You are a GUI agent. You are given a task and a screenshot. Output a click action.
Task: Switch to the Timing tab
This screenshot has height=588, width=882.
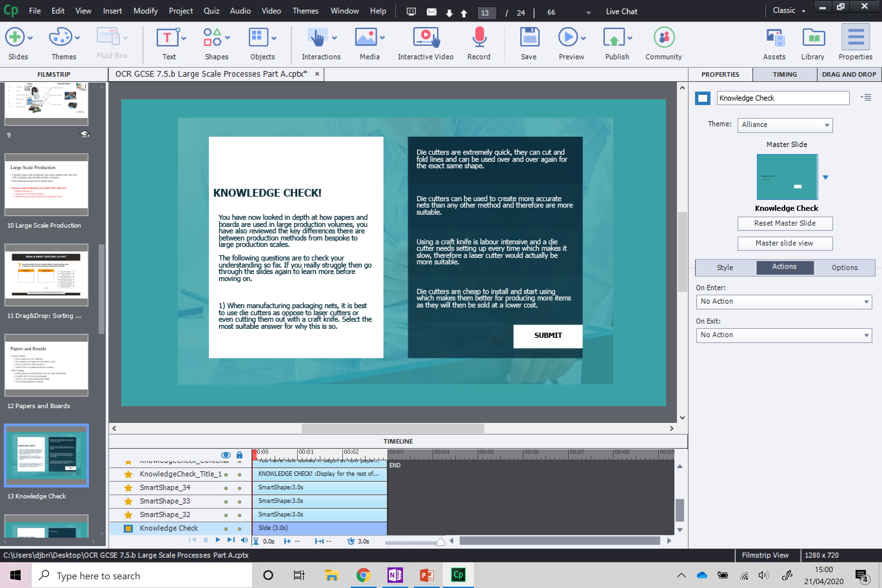785,74
